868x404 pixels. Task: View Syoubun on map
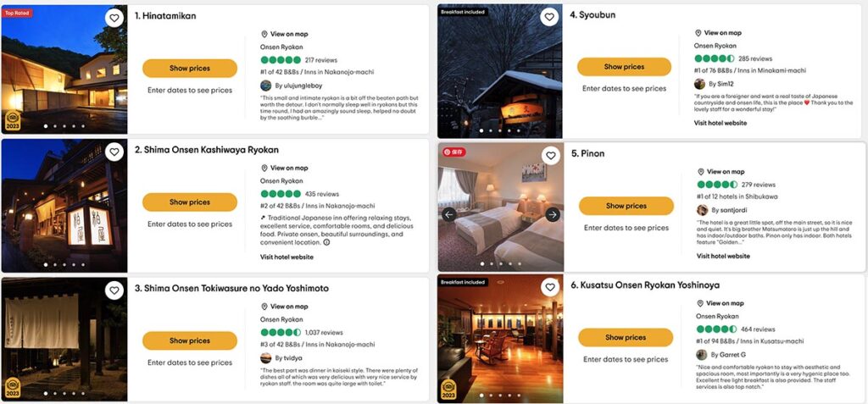tap(718, 33)
